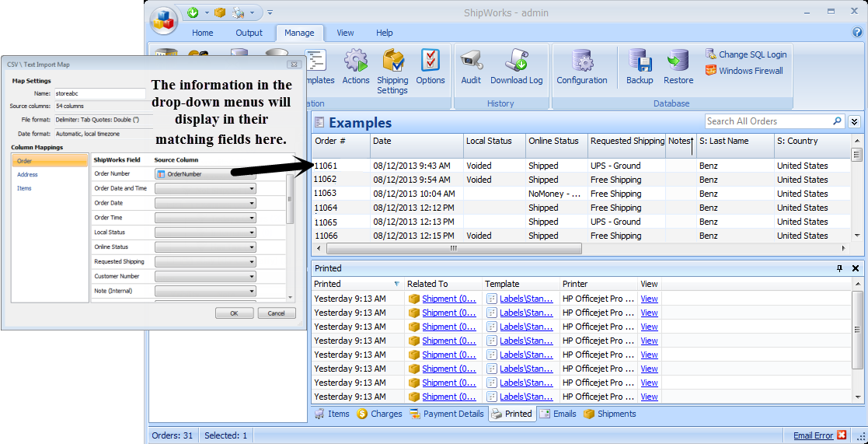Open the Order Date source column dropdown
The width and height of the screenshot is (868, 444).
[206, 203]
